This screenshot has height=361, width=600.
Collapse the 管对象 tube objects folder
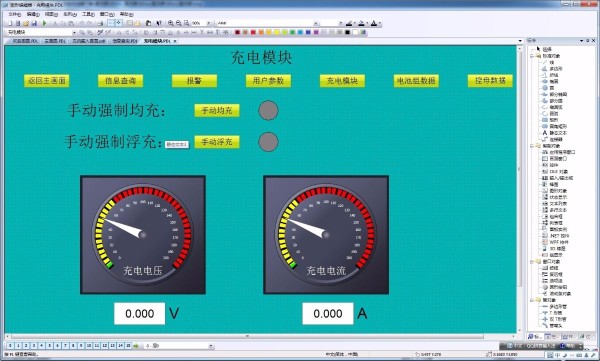click(x=532, y=300)
